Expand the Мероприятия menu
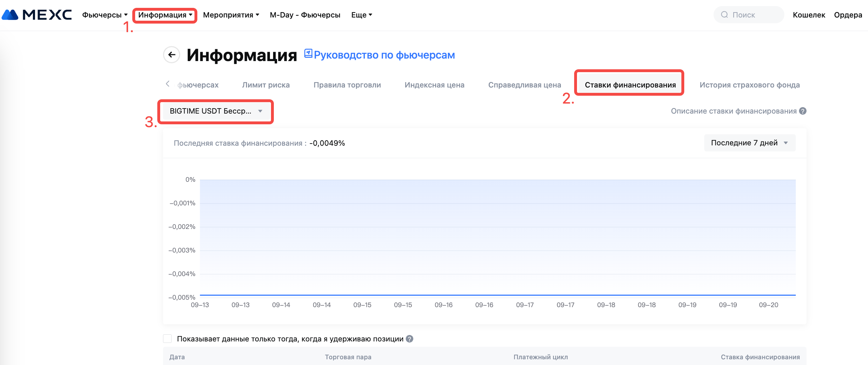This screenshot has width=868, height=365. [231, 15]
